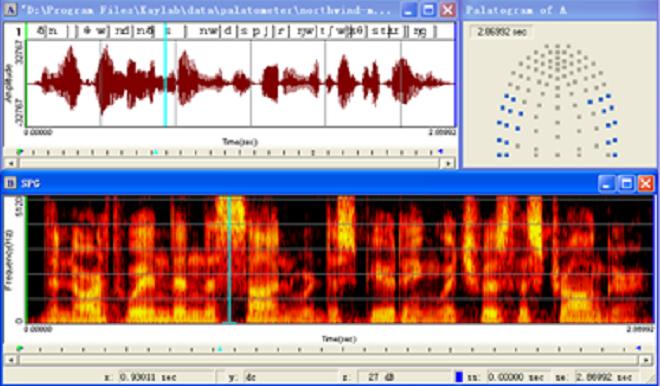Click right arrow of spectrogram scrollbar
The width and height of the screenshot is (660, 386).
(646, 360)
